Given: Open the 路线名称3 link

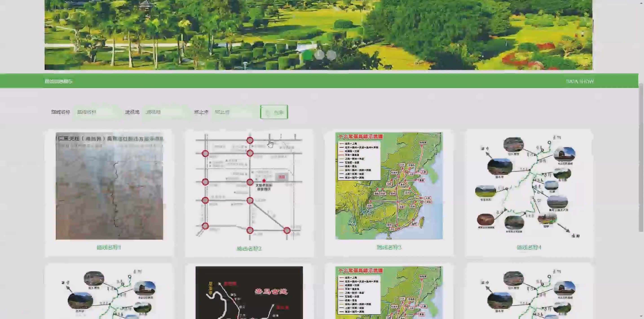Looking at the screenshot, I should click(x=389, y=248).
